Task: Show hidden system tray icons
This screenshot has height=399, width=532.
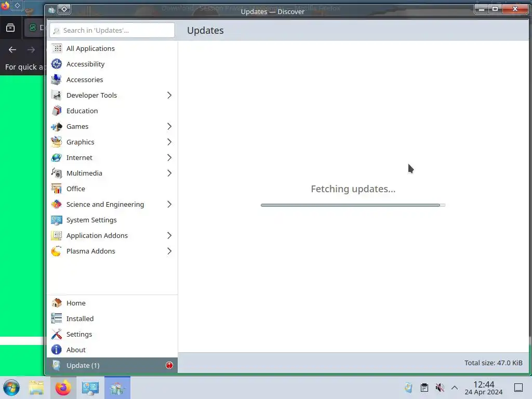Action: click(455, 388)
